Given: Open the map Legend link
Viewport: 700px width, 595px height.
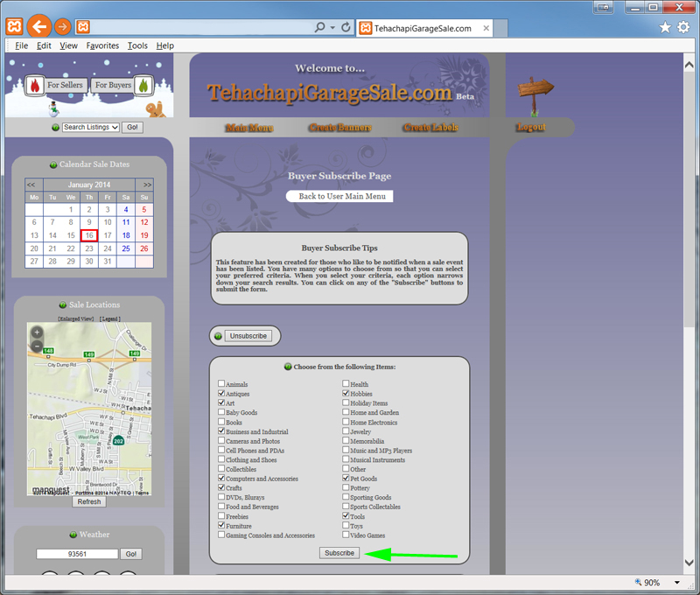Looking at the screenshot, I should 110,318.
